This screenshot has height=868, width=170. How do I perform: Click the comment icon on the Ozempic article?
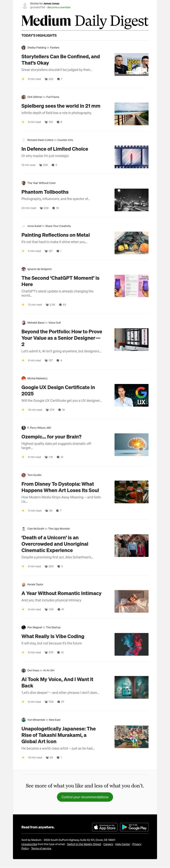[x=58, y=457]
